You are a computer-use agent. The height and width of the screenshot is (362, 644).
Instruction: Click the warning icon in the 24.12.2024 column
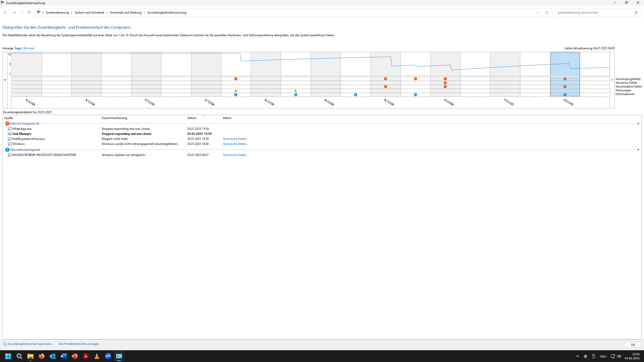pyautogui.click(x=296, y=90)
